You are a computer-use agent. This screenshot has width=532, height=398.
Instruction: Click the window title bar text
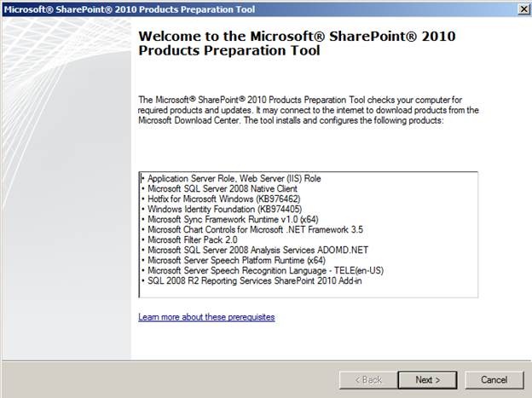click(x=130, y=9)
